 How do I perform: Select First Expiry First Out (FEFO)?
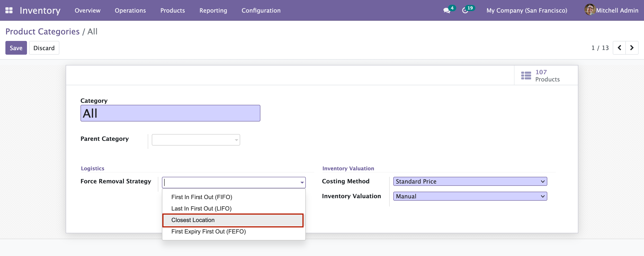pyautogui.click(x=234, y=231)
